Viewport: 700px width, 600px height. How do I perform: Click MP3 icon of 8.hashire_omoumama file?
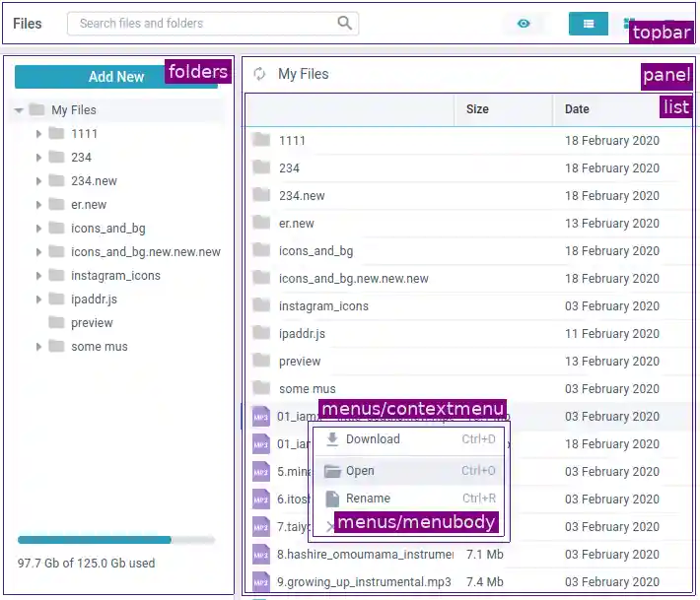pyautogui.click(x=260, y=554)
